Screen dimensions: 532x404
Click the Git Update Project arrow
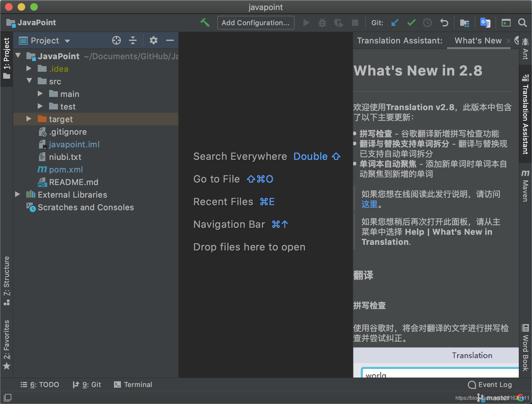pyautogui.click(x=395, y=23)
